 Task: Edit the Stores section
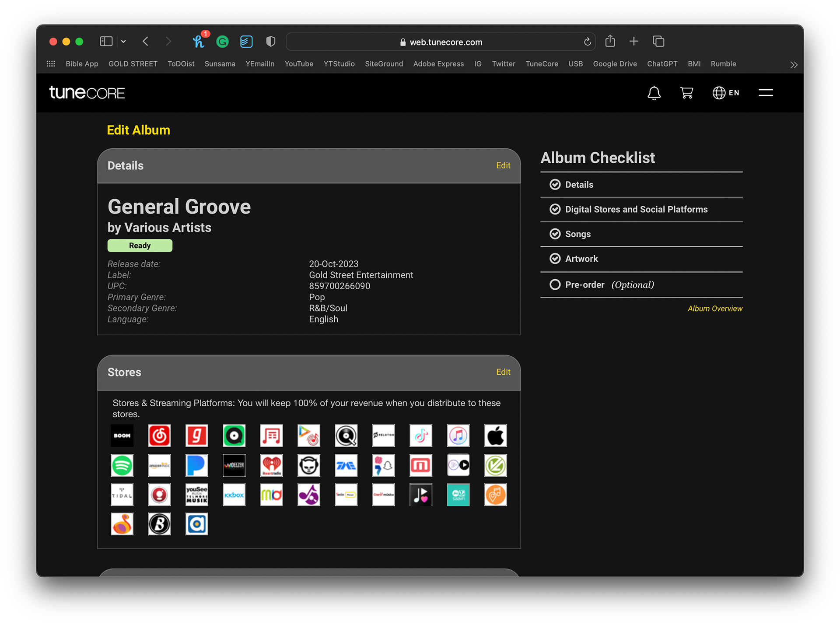(503, 372)
